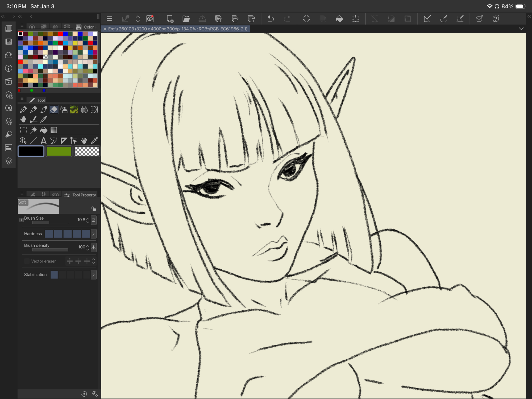Image resolution: width=532 pixels, height=399 pixels.
Task: Select the green sub drawing color
Action: pyautogui.click(x=59, y=151)
